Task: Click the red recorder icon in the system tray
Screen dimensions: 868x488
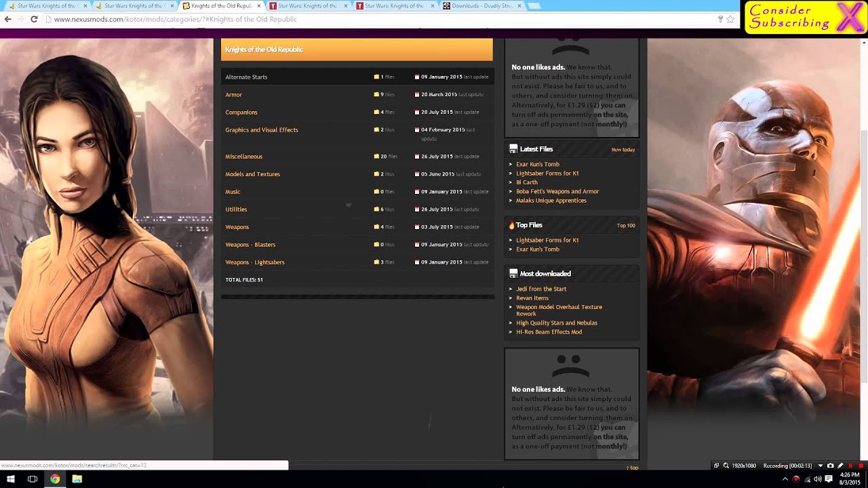Action: [x=796, y=479]
